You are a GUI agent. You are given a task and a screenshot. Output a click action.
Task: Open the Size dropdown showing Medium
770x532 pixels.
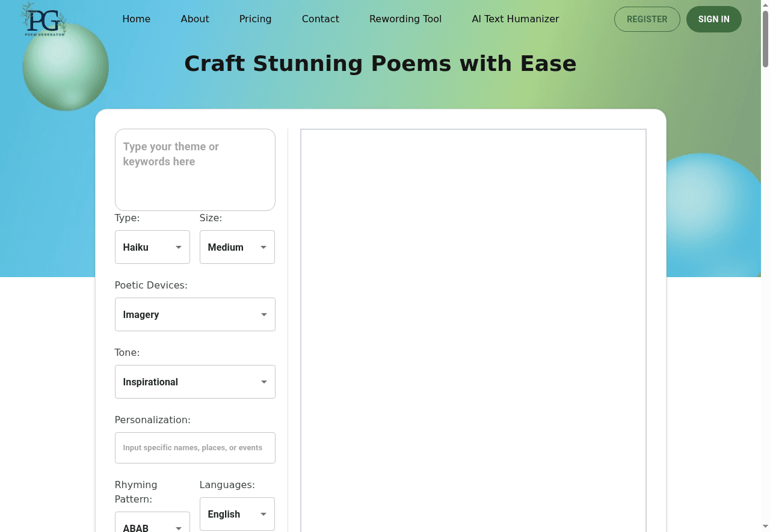[x=237, y=247]
